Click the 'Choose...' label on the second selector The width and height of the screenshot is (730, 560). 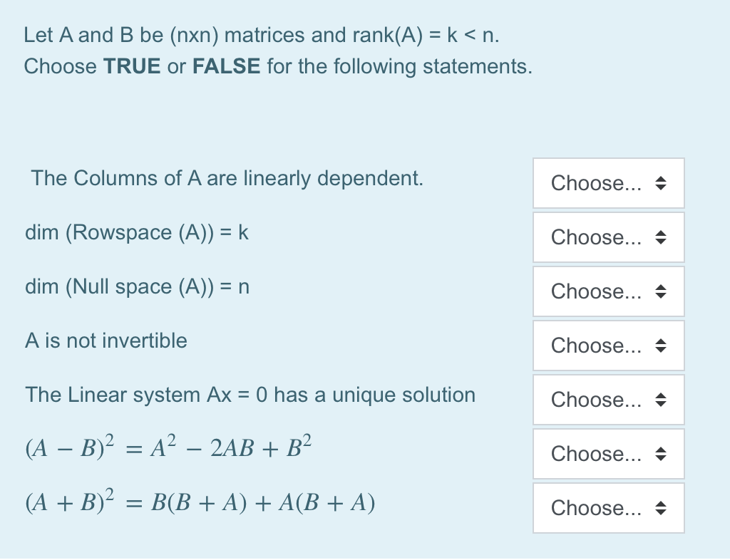596,237
